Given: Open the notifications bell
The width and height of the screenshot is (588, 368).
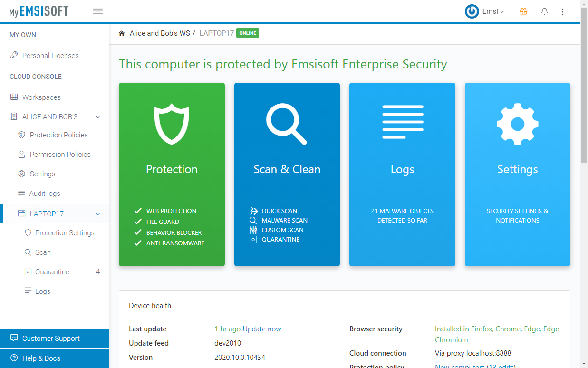Looking at the screenshot, I should click(x=545, y=11).
